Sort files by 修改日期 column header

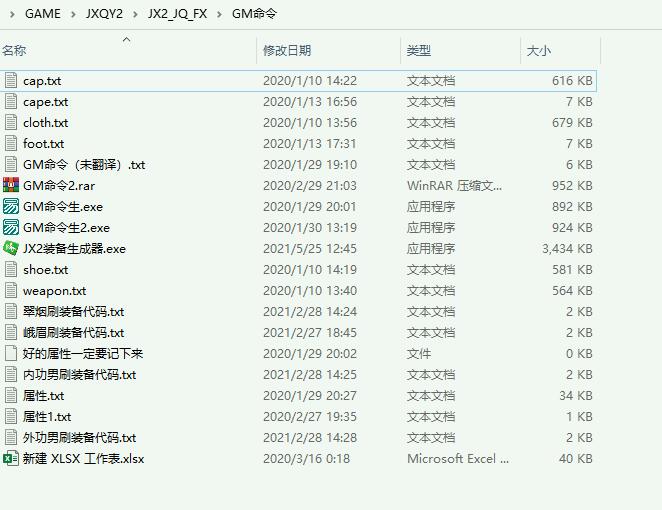point(287,51)
